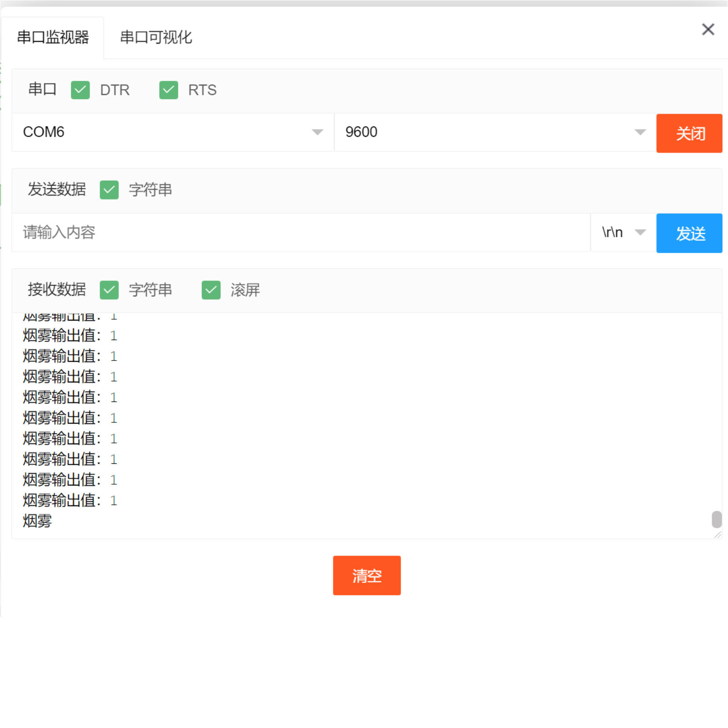
Task: Click the 清空 button to clear output
Action: [x=367, y=576]
